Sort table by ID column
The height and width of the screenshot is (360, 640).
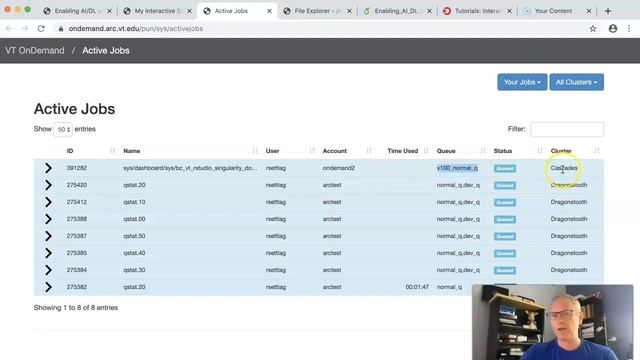click(90, 151)
